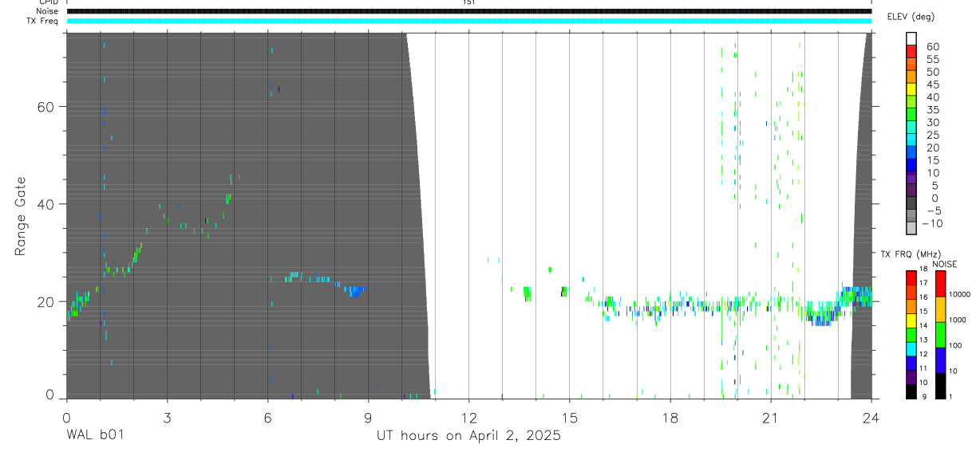Click 'UT hours on April 2, 2025' label
Image resolution: width=980 pixels, height=452 pixels.
469,436
